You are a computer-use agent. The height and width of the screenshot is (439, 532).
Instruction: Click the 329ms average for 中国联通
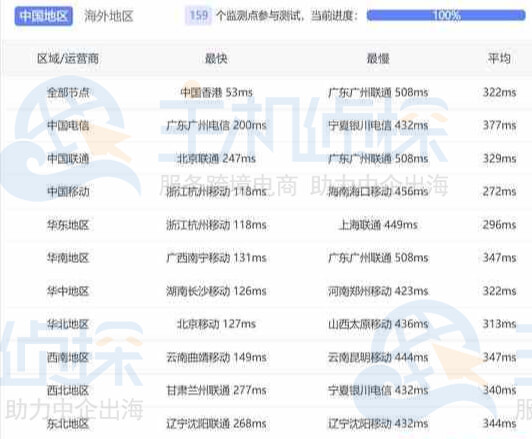pos(499,158)
